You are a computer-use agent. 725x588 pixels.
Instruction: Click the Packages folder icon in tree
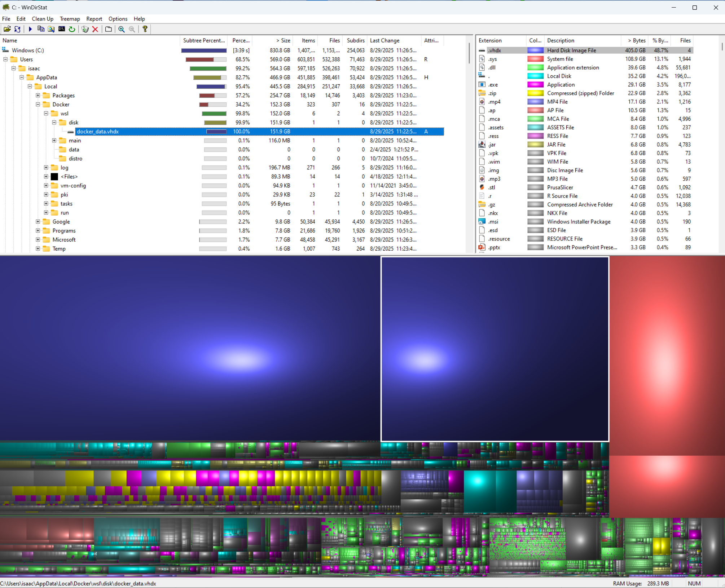point(46,96)
